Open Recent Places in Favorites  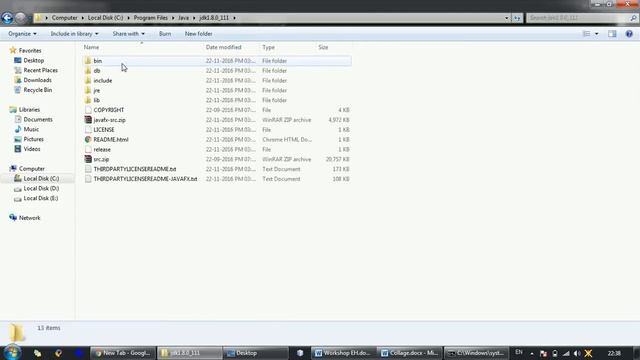click(x=40, y=70)
